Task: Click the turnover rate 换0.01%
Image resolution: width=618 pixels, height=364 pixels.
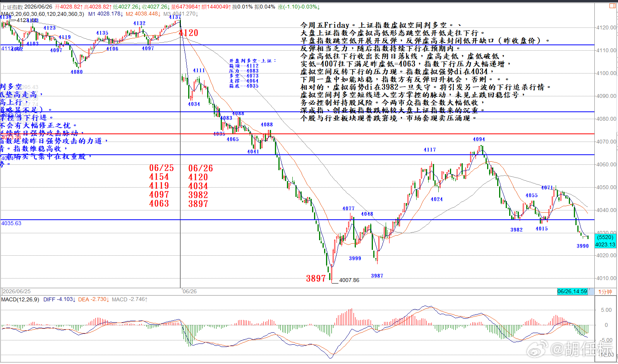Action: tap(242, 7)
